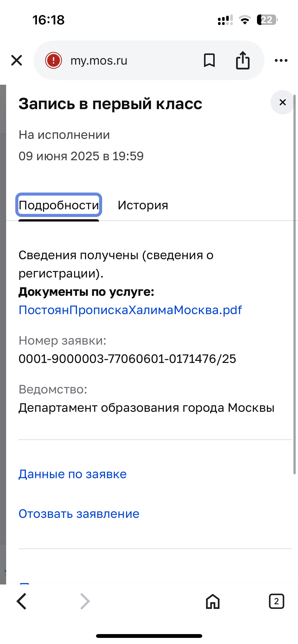Tap the red security warning icon
The width and height of the screenshot is (298, 644).
[53, 60]
